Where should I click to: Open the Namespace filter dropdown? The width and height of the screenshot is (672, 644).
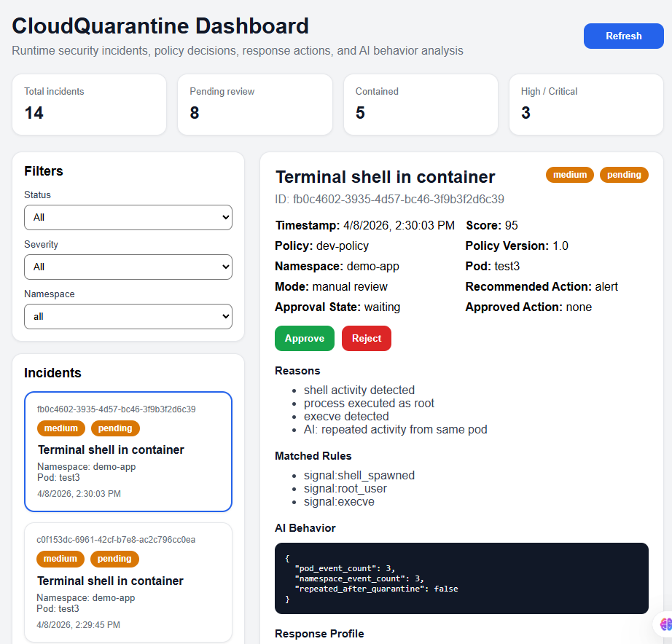[x=128, y=316]
